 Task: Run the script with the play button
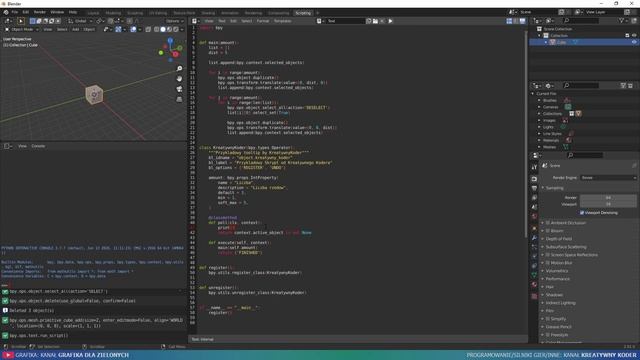(x=390, y=21)
